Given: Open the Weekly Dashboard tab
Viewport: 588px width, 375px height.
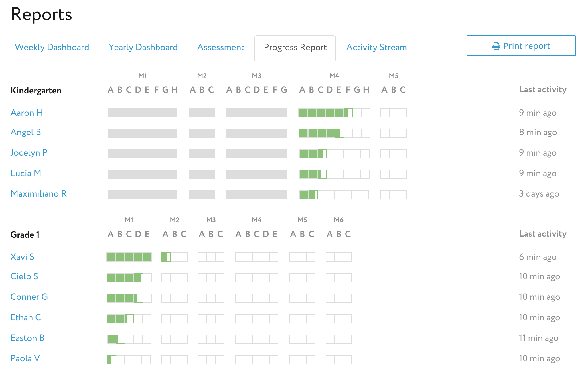Looking at the screenshot, I should [x=52, y=47].
